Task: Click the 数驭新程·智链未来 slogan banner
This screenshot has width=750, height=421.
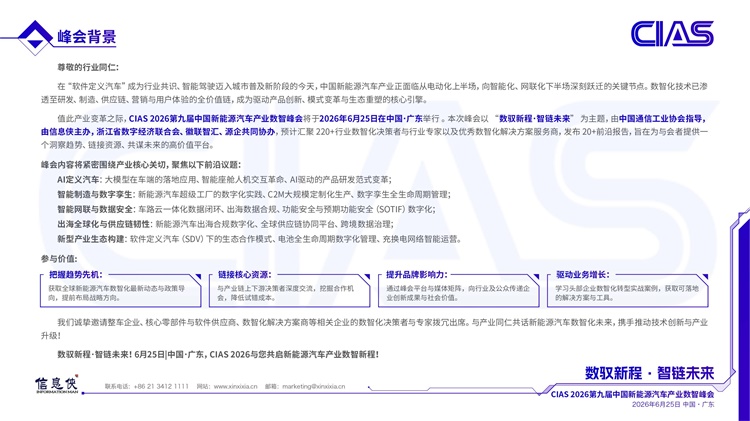Action: [649, 372]
